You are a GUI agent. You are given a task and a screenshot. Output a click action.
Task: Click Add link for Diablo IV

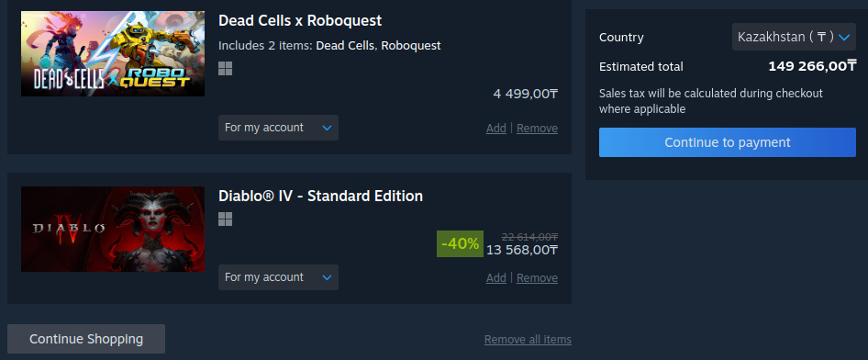(x=496, y=278)
